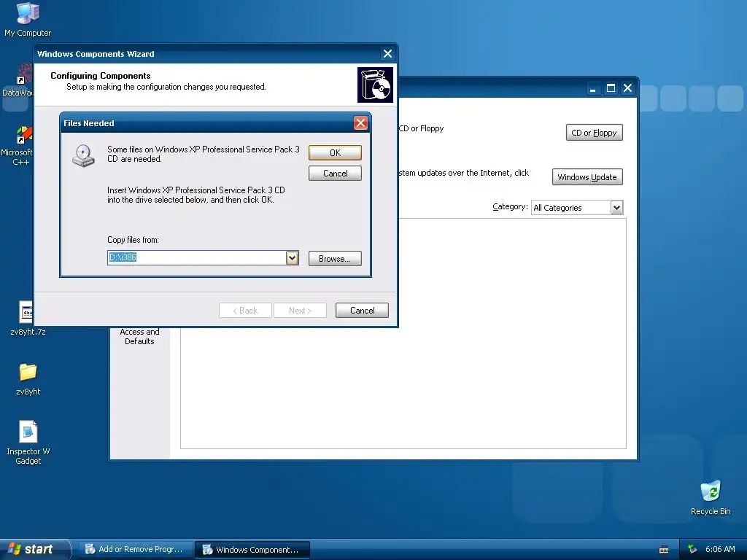Viewport: 747px width, 560px height.
Task: Click the network tray icon near the clock
Action: [x=693, y=549]
